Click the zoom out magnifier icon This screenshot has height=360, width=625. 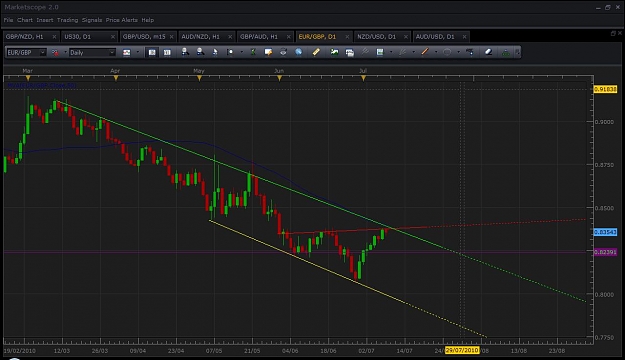pyautogui.click(x=200, y=52)
